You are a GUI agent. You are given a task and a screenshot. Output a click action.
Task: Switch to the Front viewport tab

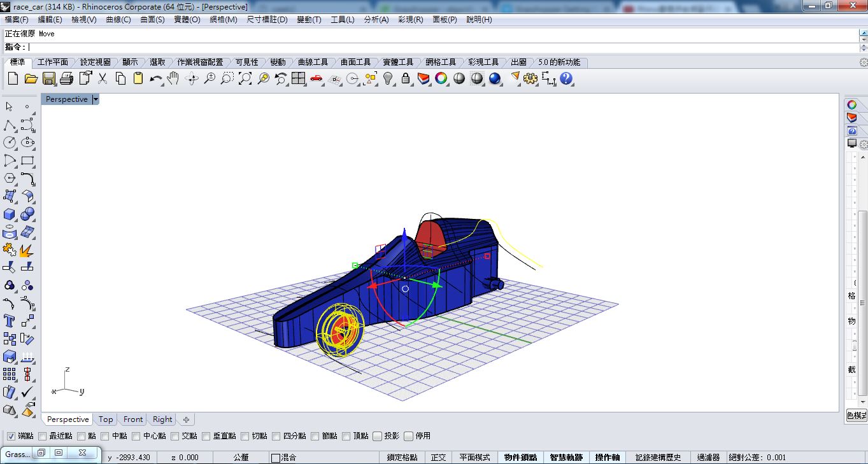[x=133, y=419]
